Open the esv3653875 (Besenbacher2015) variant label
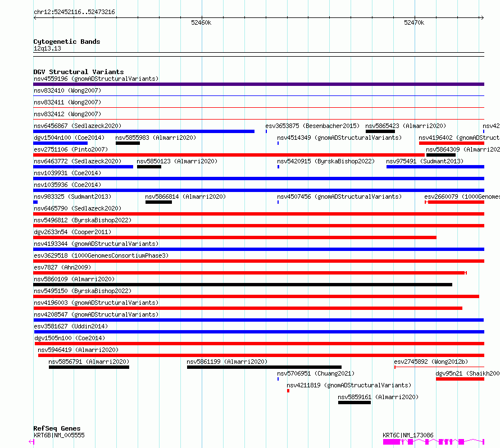 (312, 126)
